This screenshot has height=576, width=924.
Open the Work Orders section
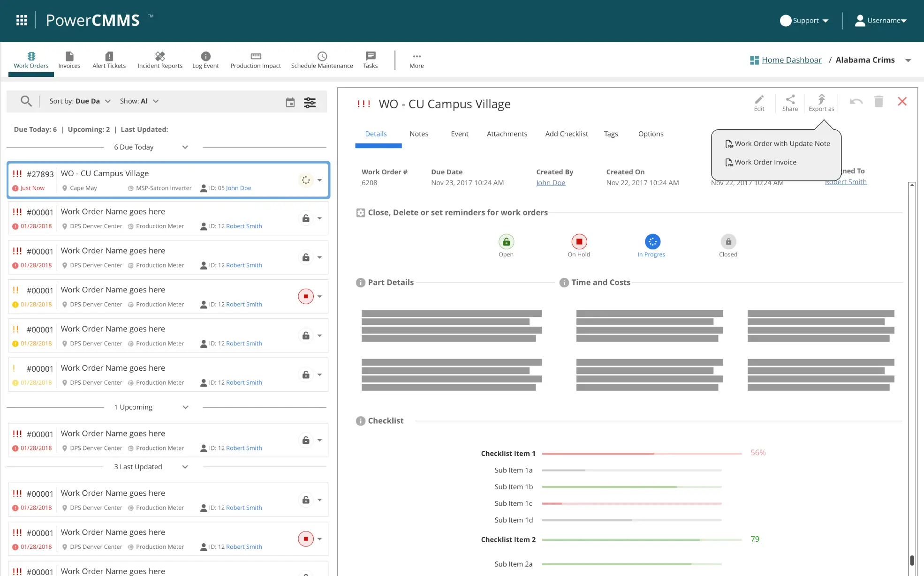[x=30, y=60]
